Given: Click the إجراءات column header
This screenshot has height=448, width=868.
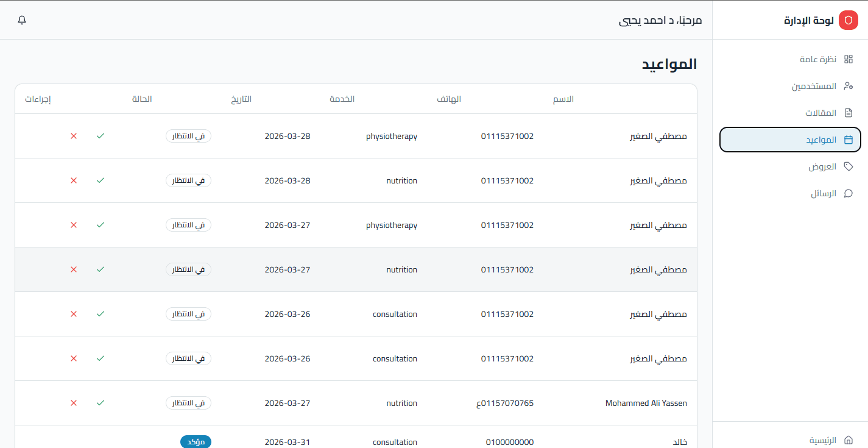Looking at the screenshot, I should (38, 99).
